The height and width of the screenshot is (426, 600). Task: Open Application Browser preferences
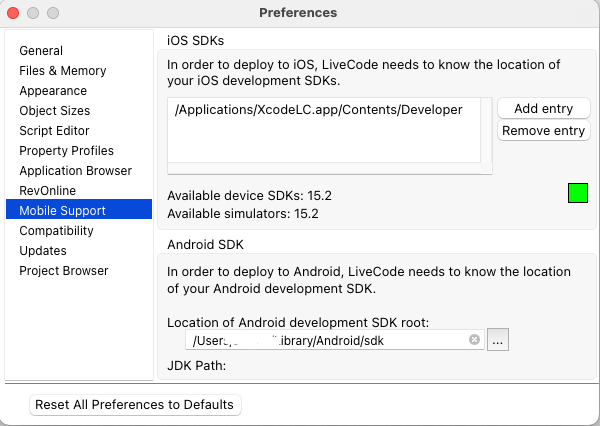pyautogui.click(x=75, y=170)
